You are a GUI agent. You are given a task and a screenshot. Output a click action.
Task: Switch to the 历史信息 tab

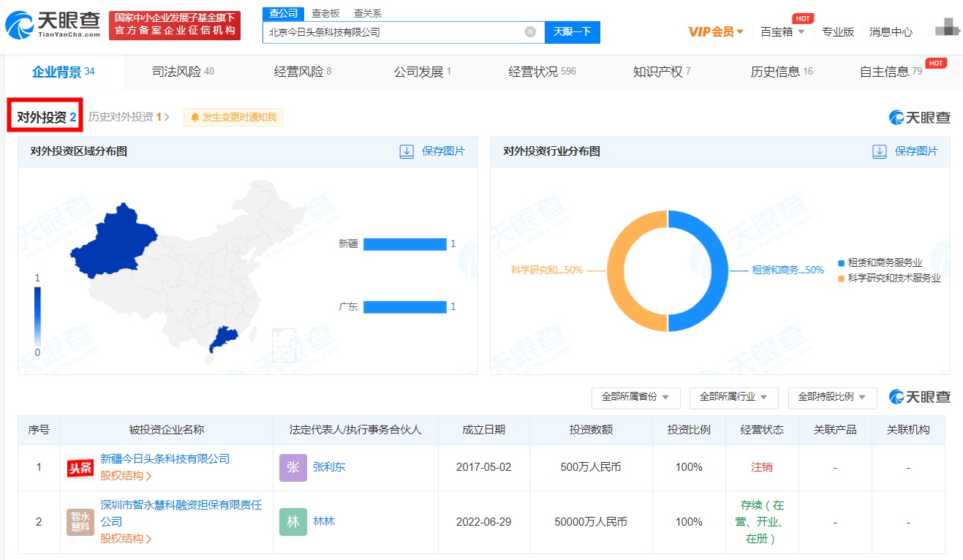782,72
